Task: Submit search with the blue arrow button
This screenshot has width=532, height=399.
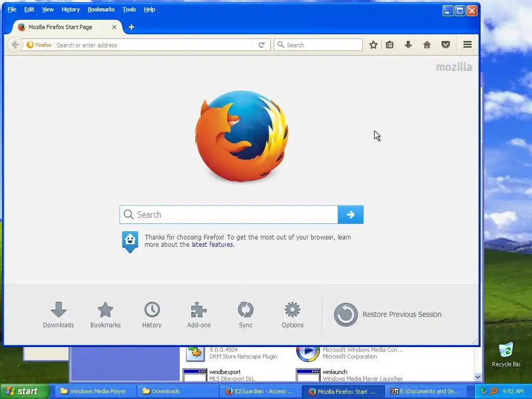Action: point(351,215)
